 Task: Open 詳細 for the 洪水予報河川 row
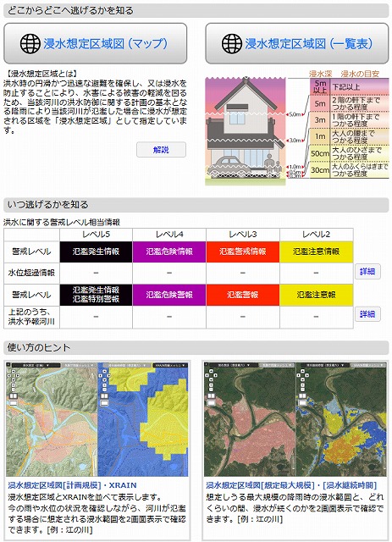click(367, 314)
